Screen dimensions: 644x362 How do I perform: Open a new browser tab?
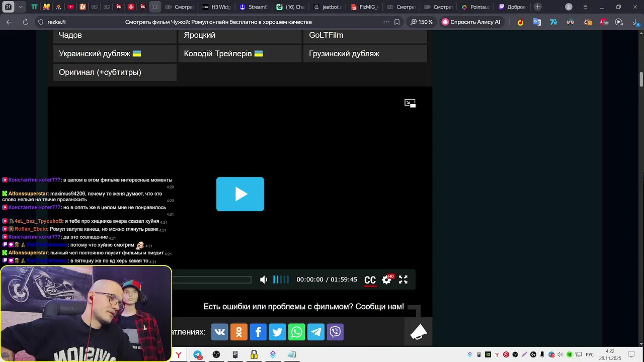pos(538,7)
